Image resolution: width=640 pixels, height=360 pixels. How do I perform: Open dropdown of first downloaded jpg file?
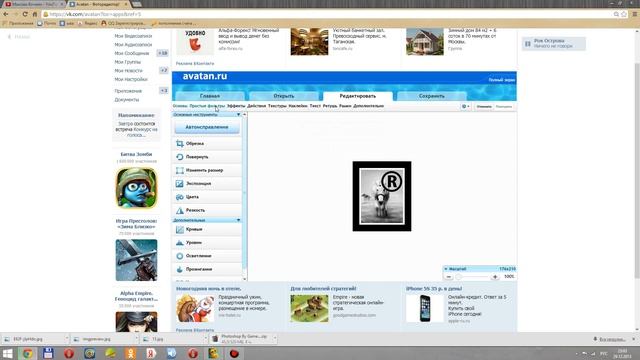coord(67,339)
